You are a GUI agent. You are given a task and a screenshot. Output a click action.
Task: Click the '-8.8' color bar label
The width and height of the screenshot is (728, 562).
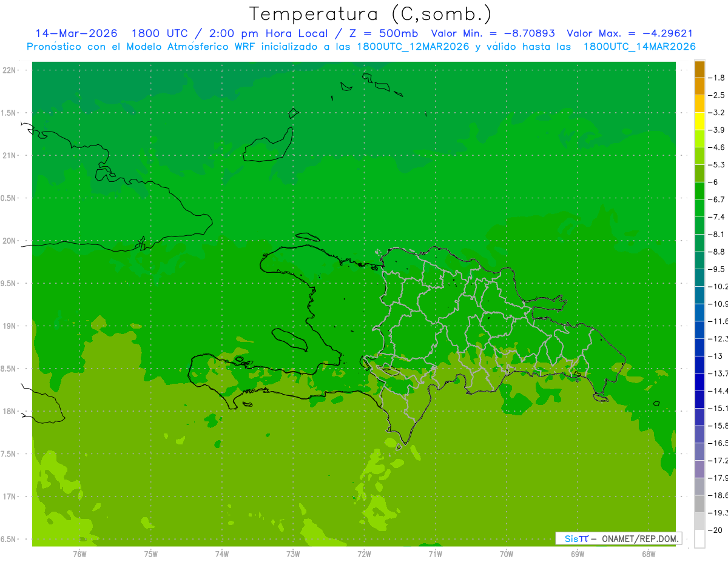click(x=716, y=252)
